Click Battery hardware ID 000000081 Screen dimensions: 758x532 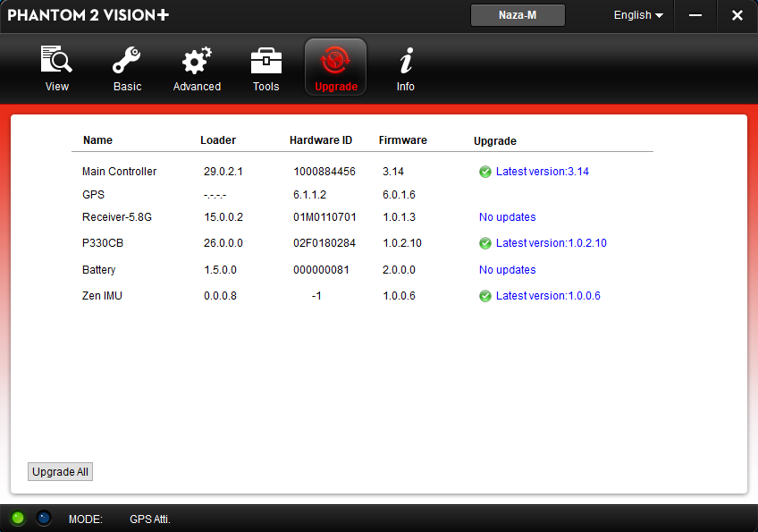pos(321,270)
